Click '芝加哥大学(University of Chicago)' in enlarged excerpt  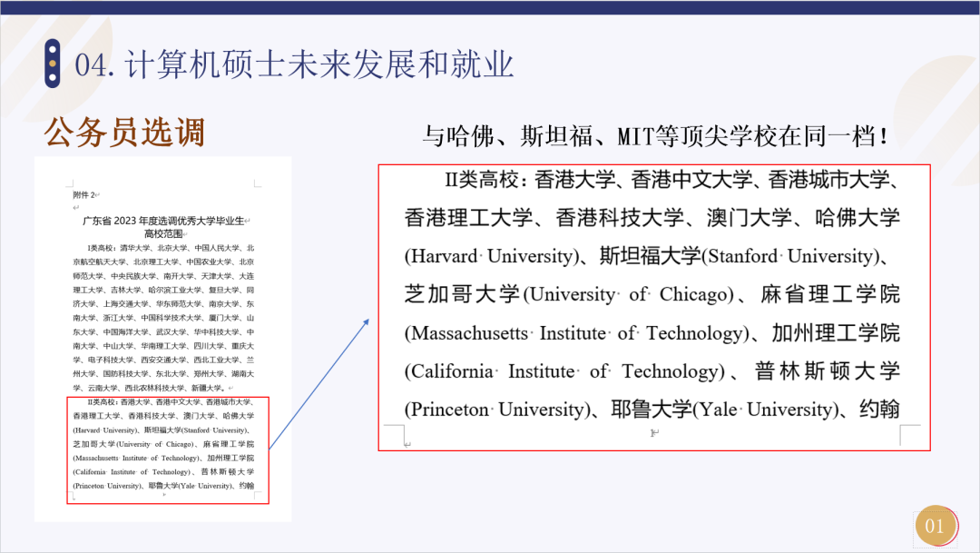coord(569,294)
